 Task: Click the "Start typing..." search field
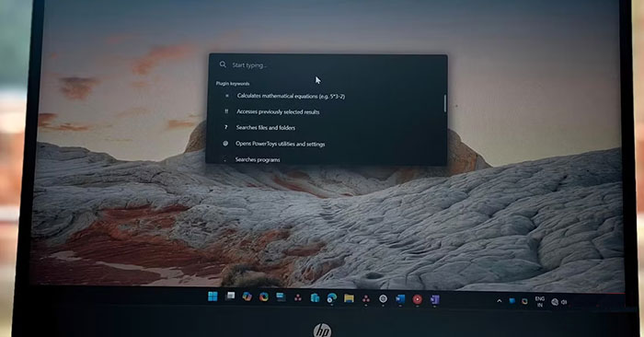pos(328,65)
